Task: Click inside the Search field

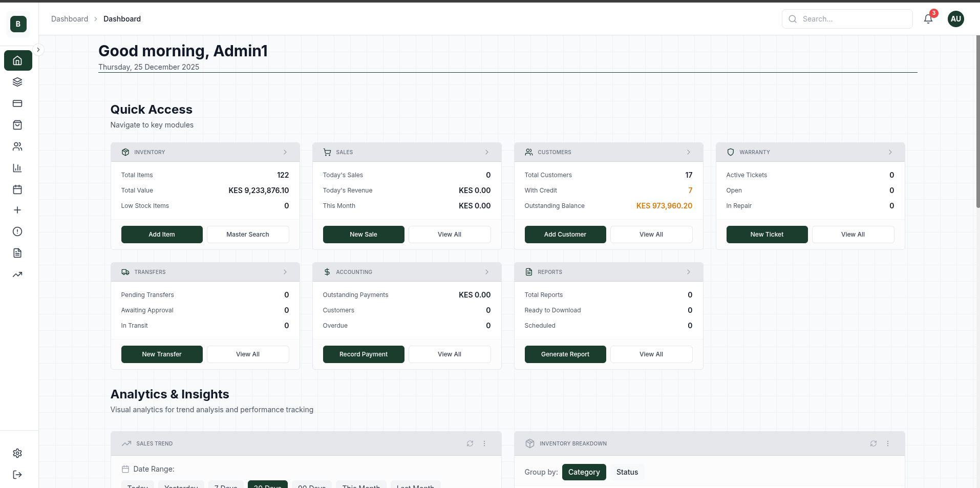Action: [x=847, y=19]
